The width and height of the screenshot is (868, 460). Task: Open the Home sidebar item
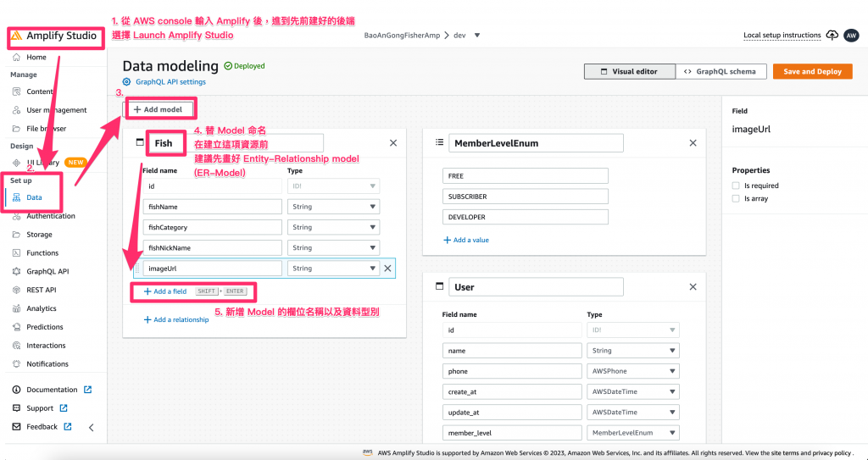pos(36,57)
